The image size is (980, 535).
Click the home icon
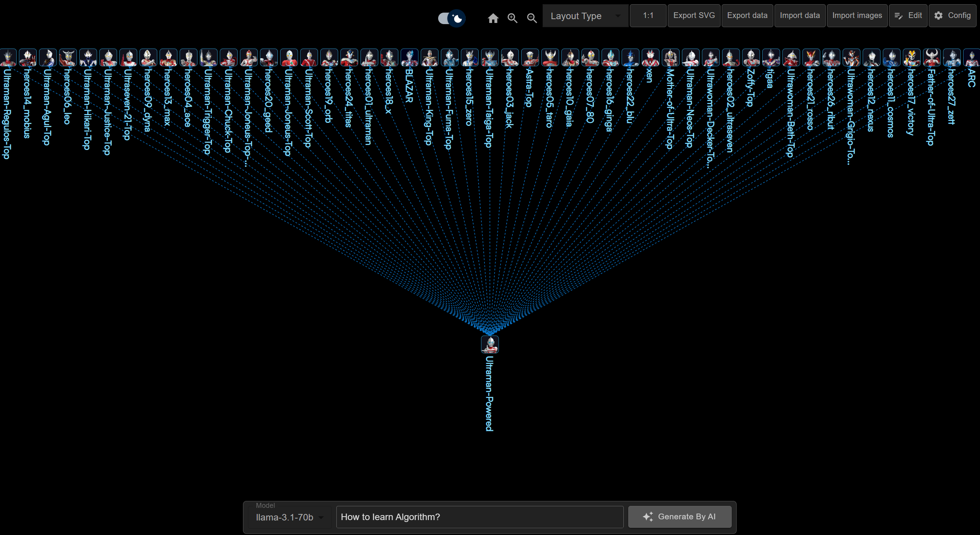click(493, 18)
